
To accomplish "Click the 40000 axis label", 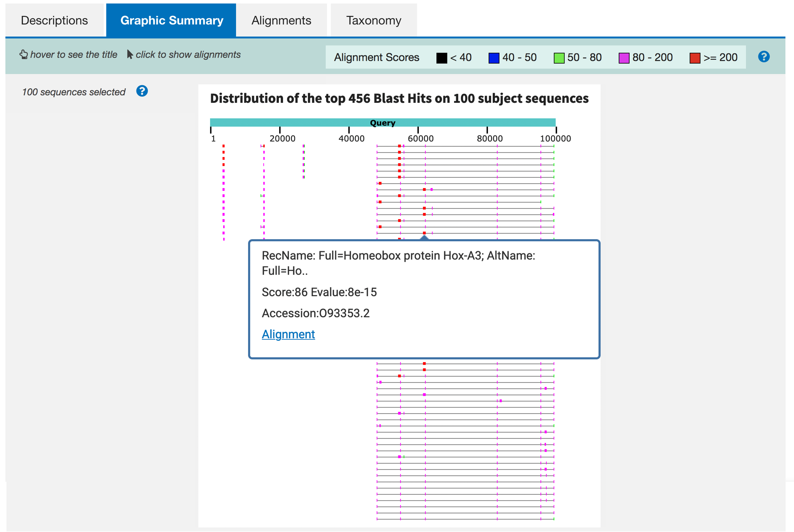I will point(352,138).
